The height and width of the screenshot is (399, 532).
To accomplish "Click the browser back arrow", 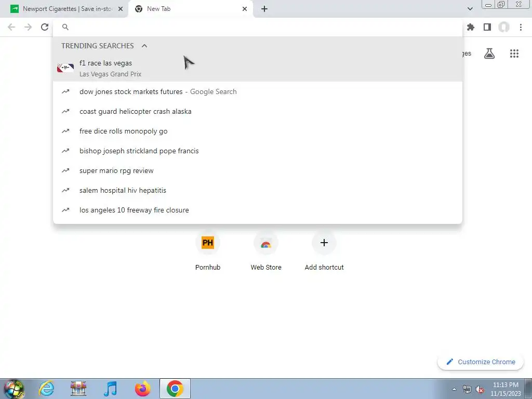I will pos(11,27).
